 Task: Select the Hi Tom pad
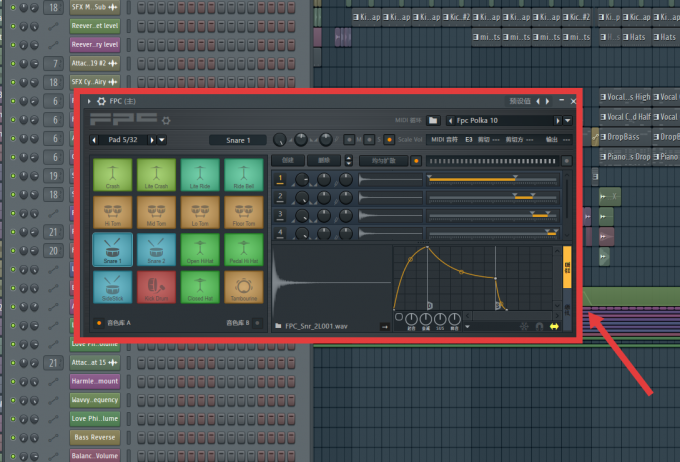pos(112,212)
